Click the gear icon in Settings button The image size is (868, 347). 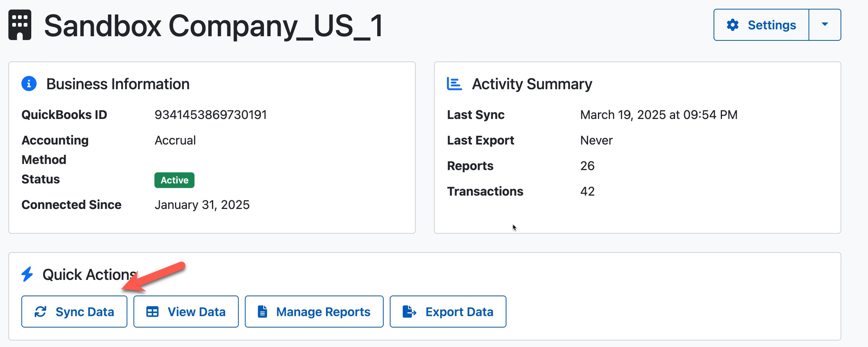pyautogui.click(x=733, y=25)
